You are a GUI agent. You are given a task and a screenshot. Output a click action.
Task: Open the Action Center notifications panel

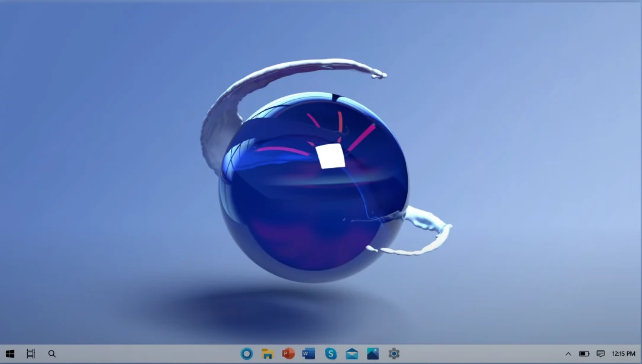601,354
